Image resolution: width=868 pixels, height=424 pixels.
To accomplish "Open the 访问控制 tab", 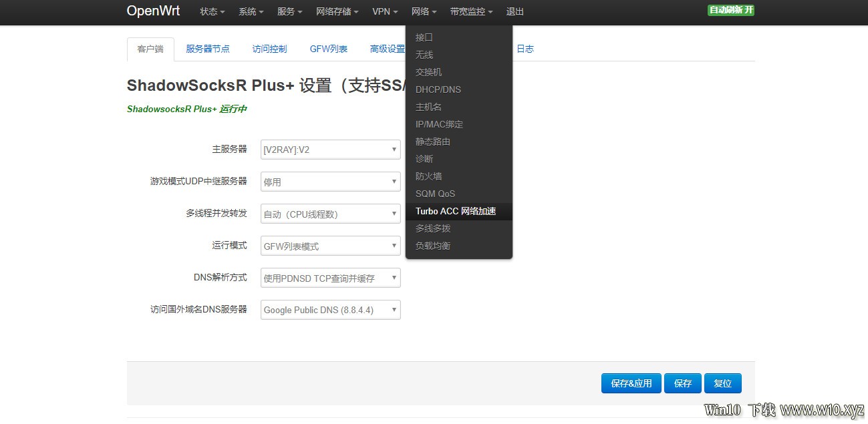I will pyautogui.click(x=270, y=49).
